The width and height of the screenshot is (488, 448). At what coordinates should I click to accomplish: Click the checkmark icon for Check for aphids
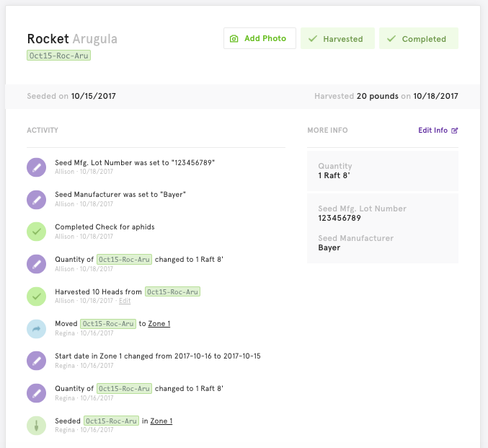37,232
